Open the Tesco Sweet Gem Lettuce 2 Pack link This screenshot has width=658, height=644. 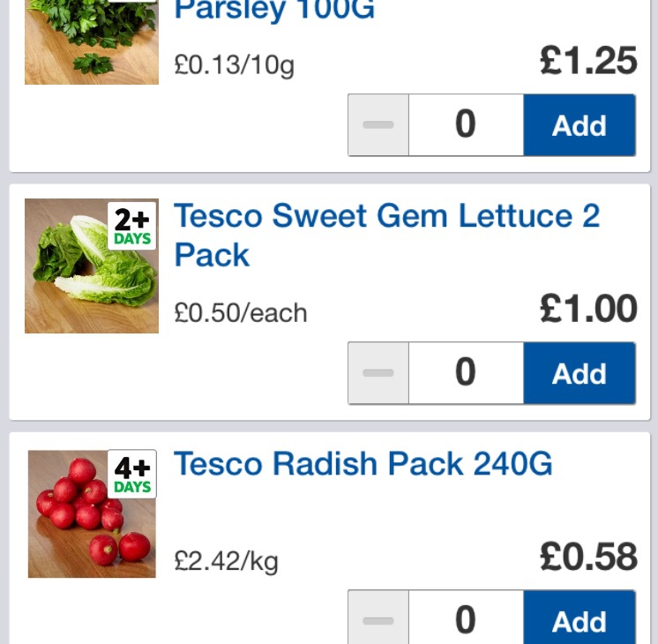point(386,235)
